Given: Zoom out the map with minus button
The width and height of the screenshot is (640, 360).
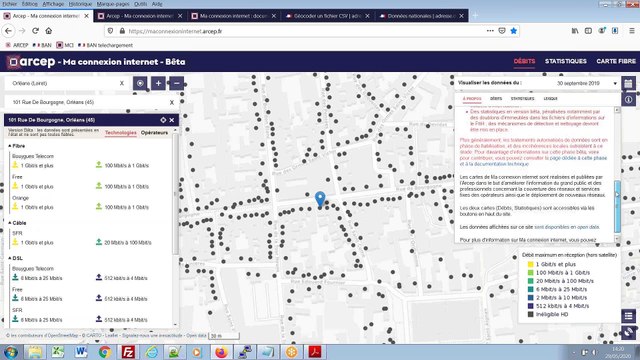Looking at the screenshot, I should [176, 83].
